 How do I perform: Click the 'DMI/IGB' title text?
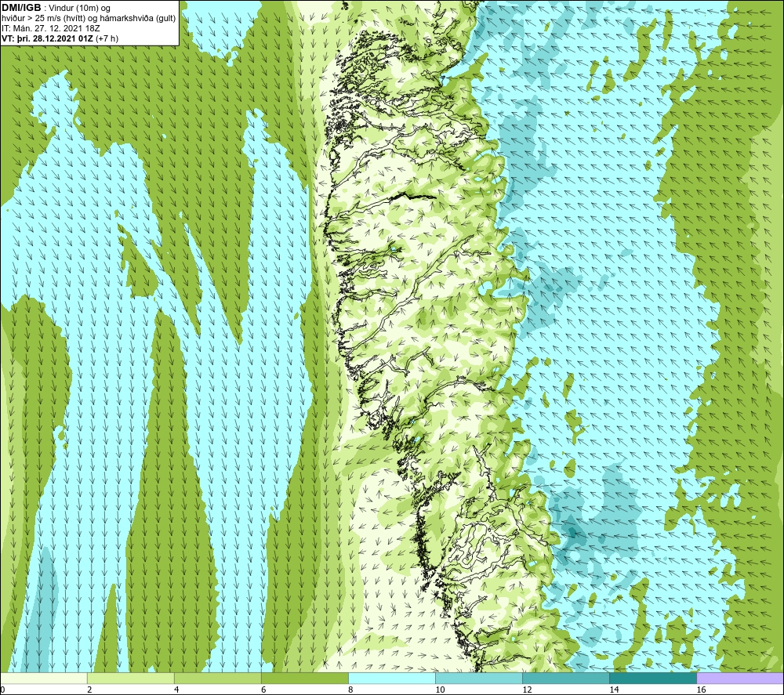tap(21, 8)
